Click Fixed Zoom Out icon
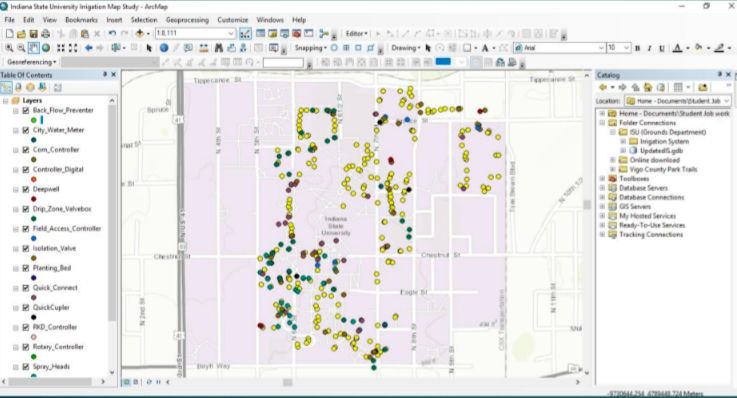The width and height of the screenshot is (737, 398). 73,48
